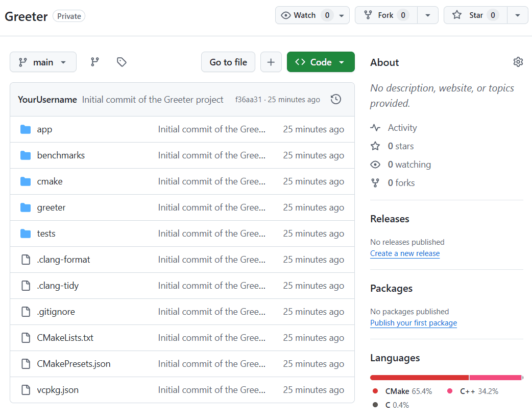
Task: Click the branches icon next to branch selector
Action: 94,61
